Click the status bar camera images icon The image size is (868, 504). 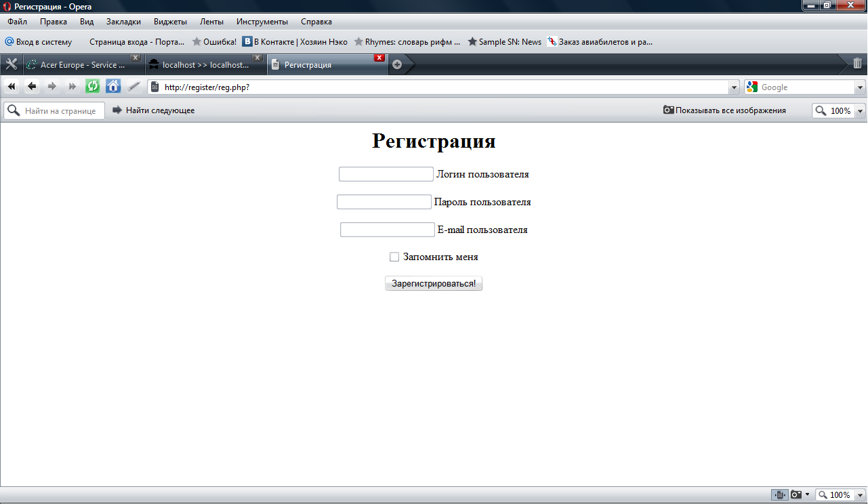pos(797,495)
